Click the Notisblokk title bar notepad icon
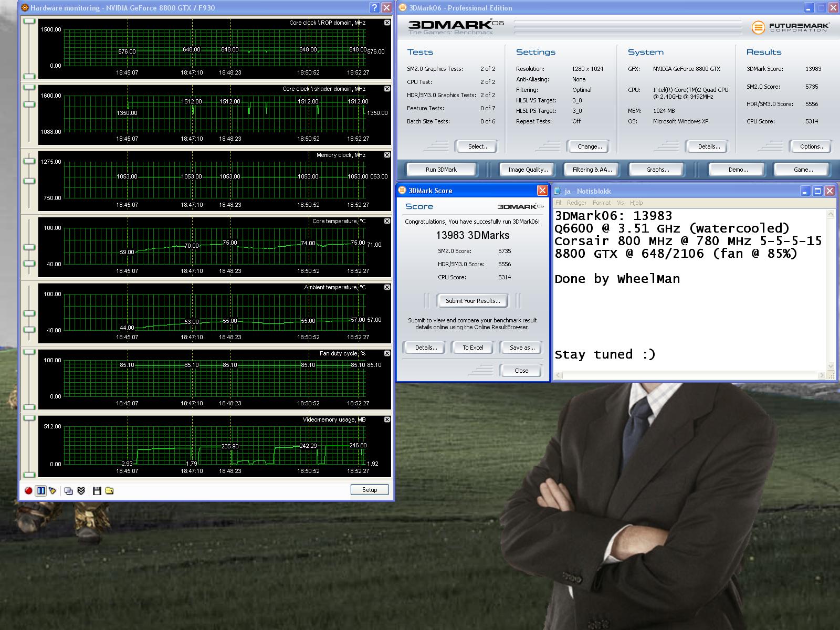Image resolution: width=840 pixels, height=630 pixels. click(558, 191)
